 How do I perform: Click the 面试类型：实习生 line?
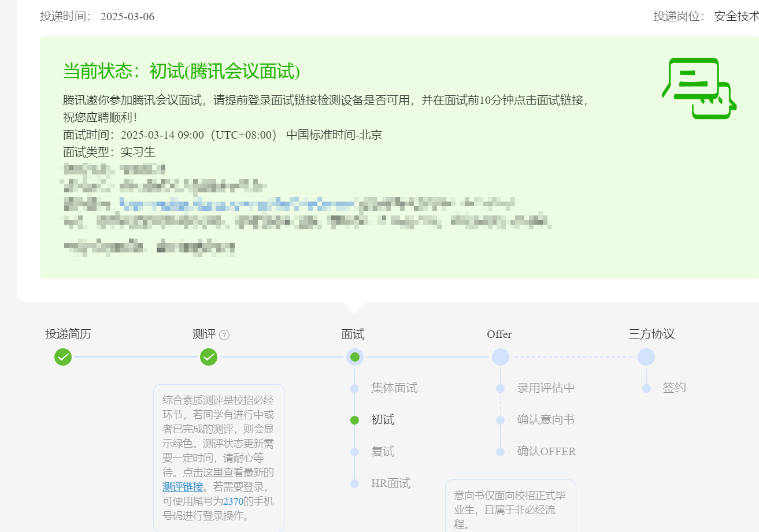[x=109, y=152]
